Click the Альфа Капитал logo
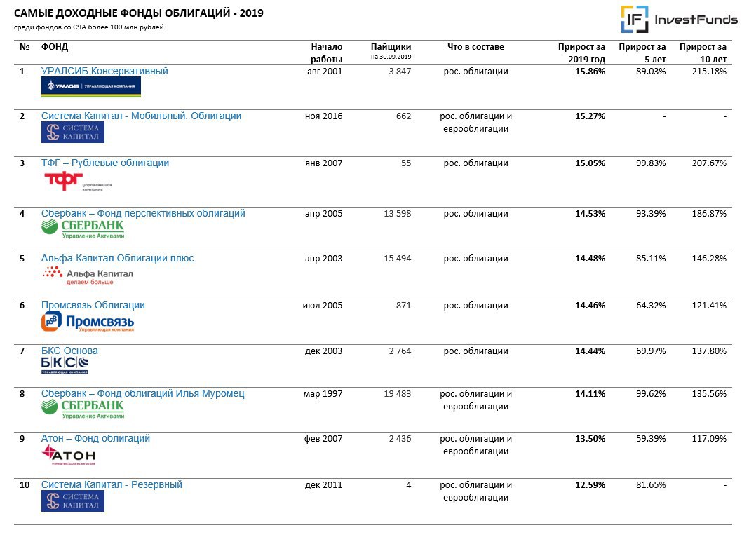The width and height of the screenshot is (756, 537). [88, 276]
